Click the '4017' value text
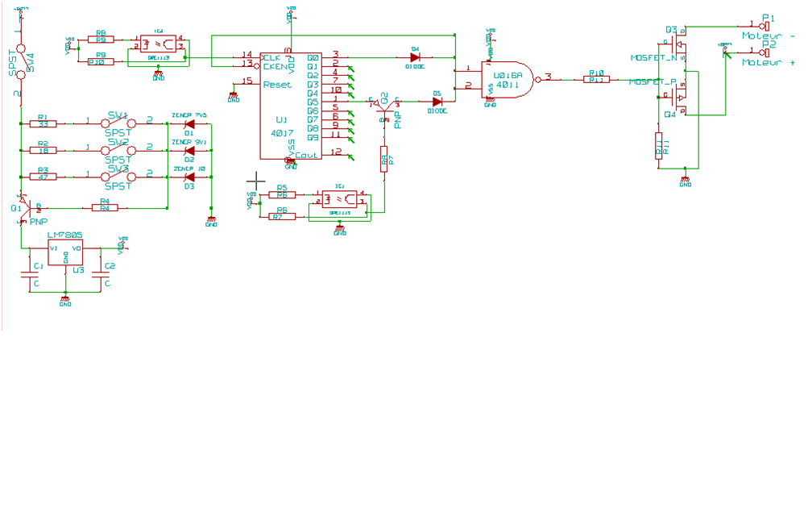The height and width of the screenshot is (508, 812). point(282,133)
